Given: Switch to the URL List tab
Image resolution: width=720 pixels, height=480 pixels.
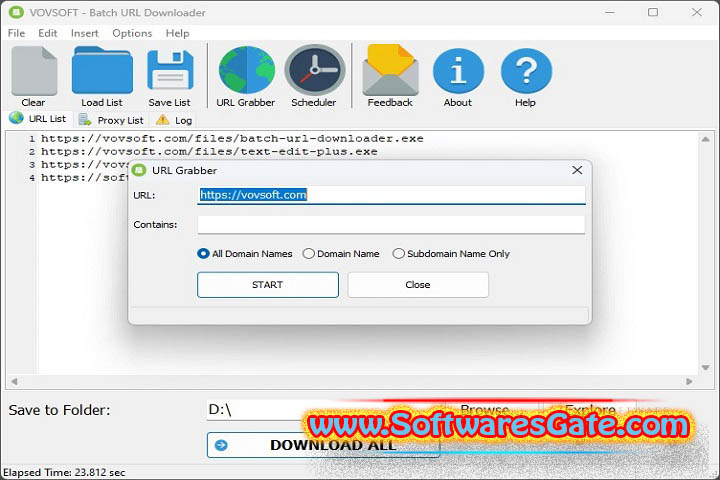Looking at the screenshot, I should click(38, 119).
